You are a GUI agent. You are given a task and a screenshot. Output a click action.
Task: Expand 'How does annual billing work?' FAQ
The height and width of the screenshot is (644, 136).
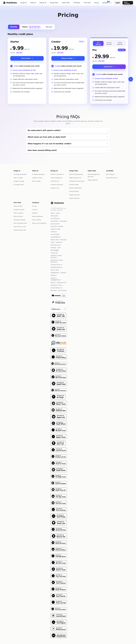pyautogui.click(x=68, y=150)
